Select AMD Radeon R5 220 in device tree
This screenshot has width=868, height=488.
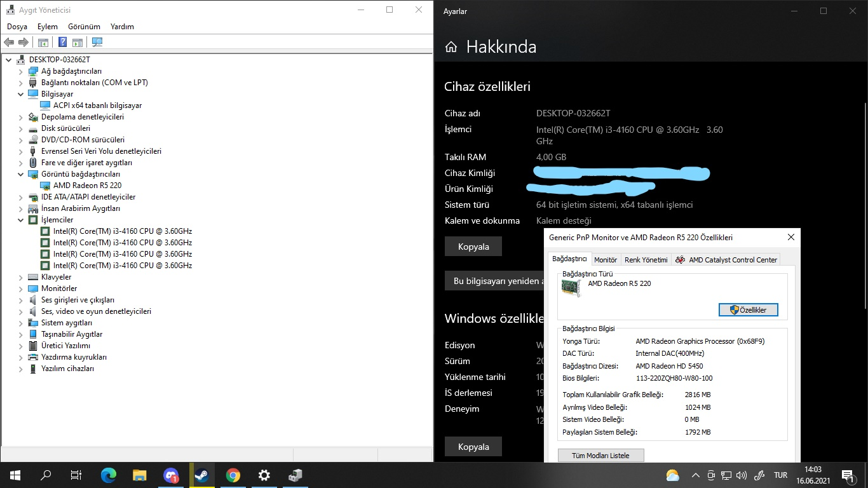tap(87, 186)
